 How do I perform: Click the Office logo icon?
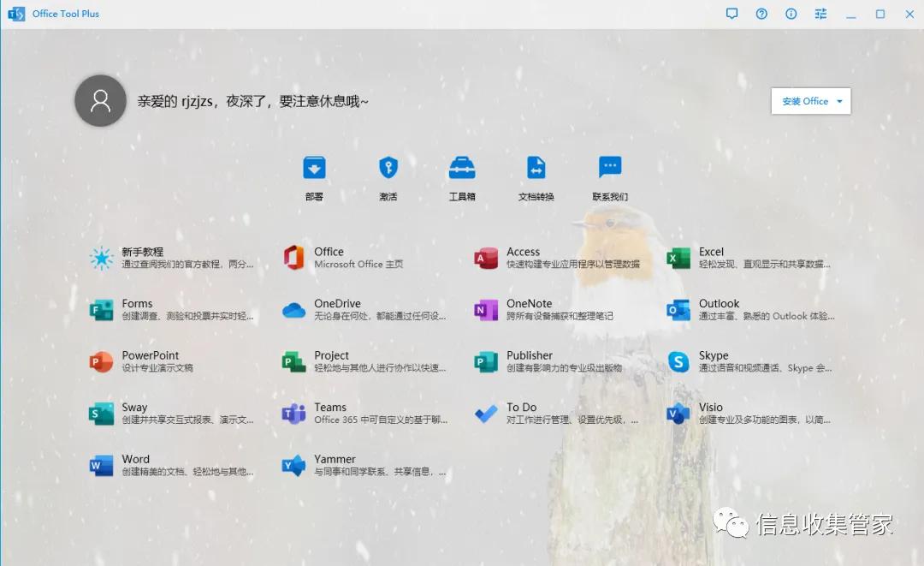click(293, 258)
